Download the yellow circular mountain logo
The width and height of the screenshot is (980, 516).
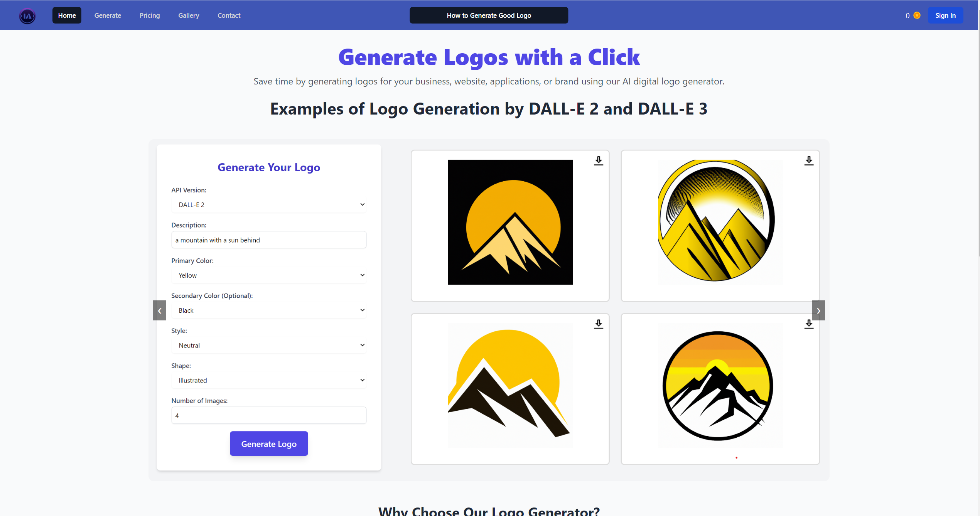(x=809, y=161)
